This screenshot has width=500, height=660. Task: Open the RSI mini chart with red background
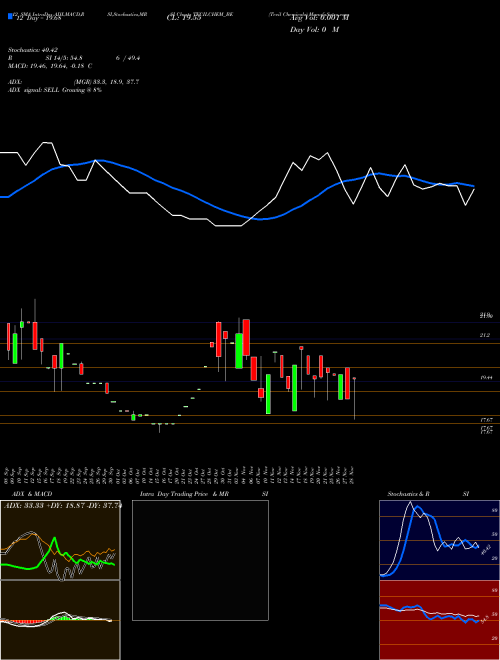pos(439,620)
